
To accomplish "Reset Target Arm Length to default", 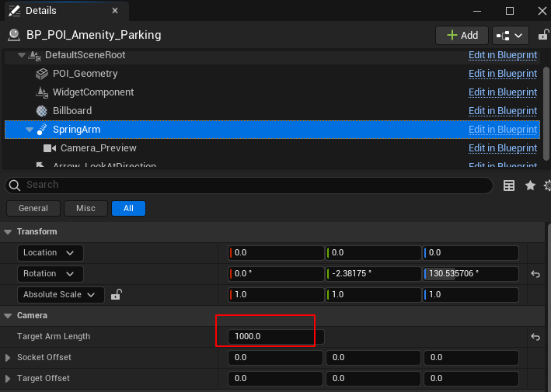I will [535, 337].
